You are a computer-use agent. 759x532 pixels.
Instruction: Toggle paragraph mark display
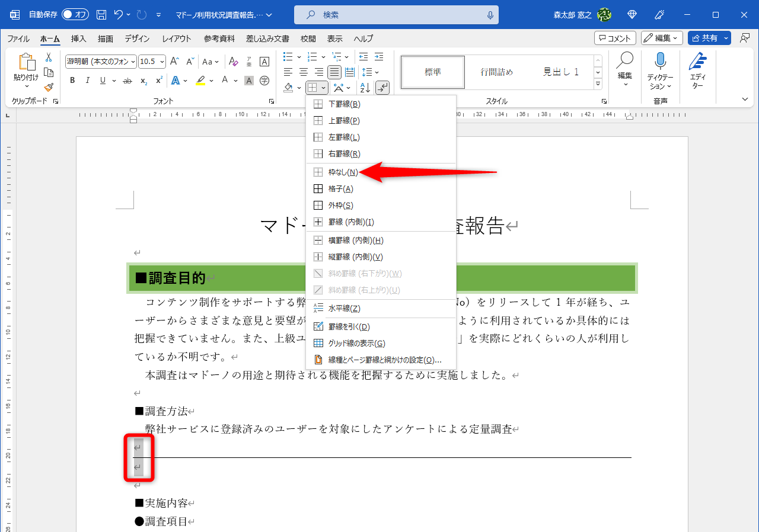point(382,87)
